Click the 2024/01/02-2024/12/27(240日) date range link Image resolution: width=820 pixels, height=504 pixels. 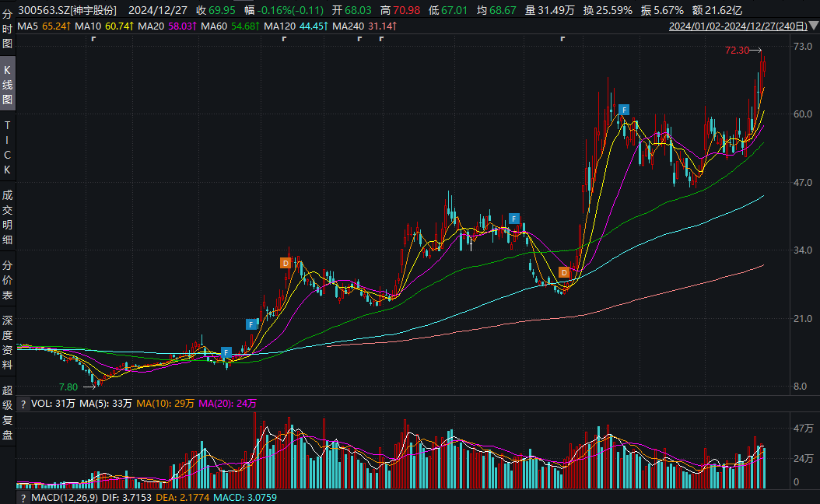tap(738, 26)
